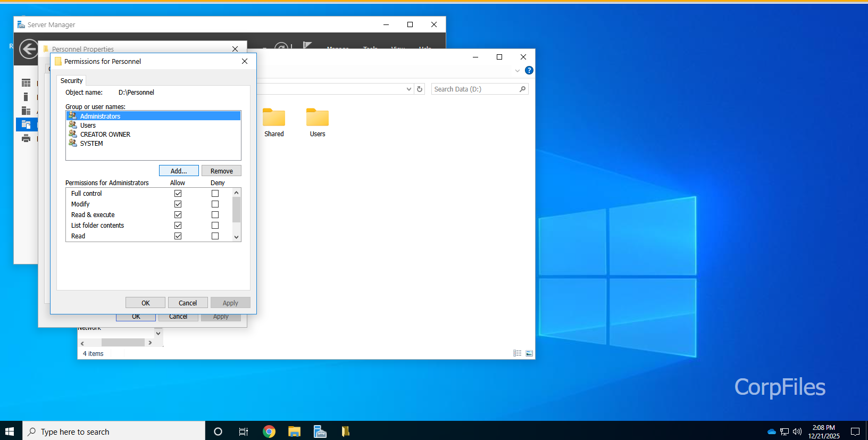
Task: Uncheck Allow for Read & execute
Action: click(x=178, y=215)
